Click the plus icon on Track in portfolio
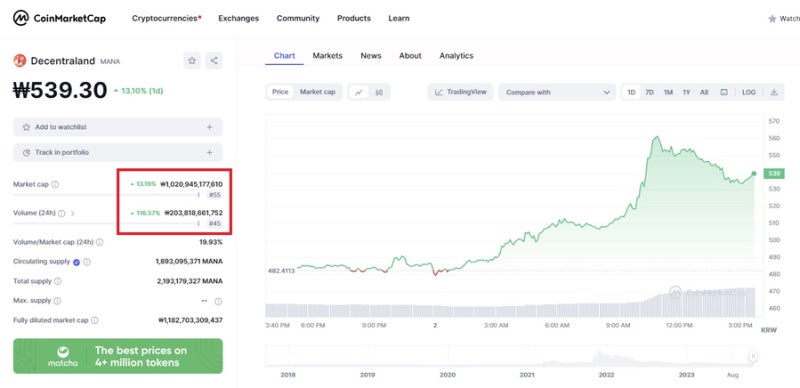800x388 pixels. click(209, 153)
